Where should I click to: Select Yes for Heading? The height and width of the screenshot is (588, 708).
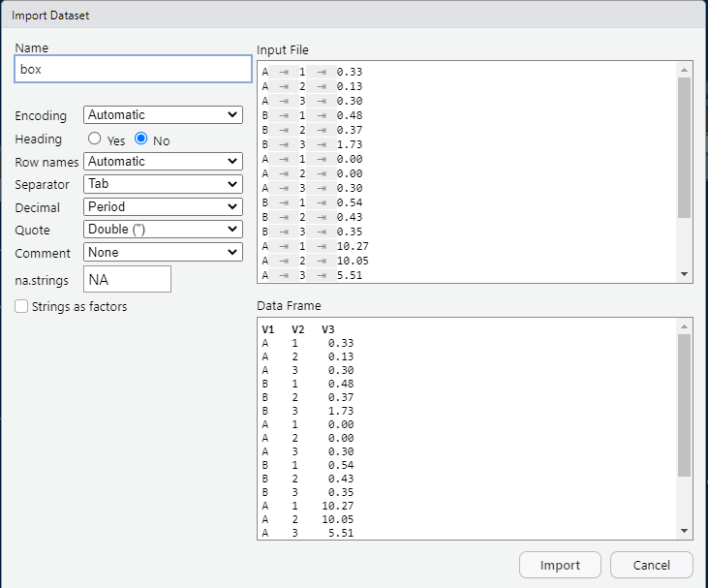[x=94, y=139]
